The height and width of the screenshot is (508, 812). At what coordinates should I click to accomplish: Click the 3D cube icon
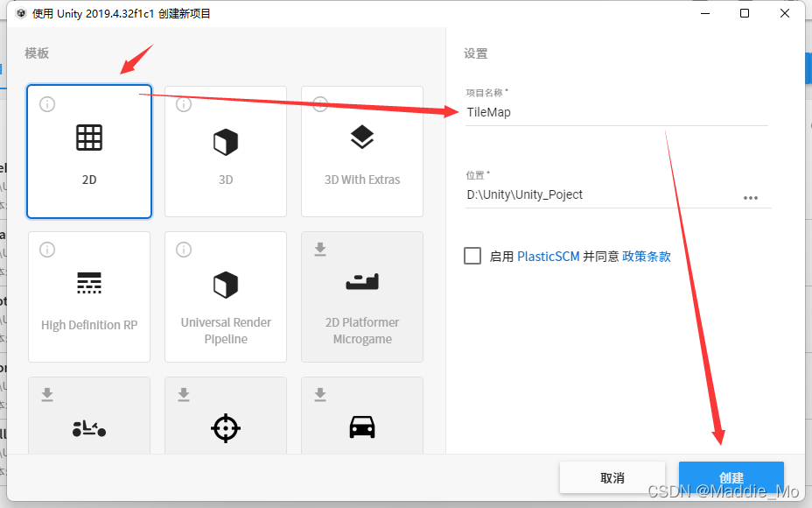(x=226, y=142)
